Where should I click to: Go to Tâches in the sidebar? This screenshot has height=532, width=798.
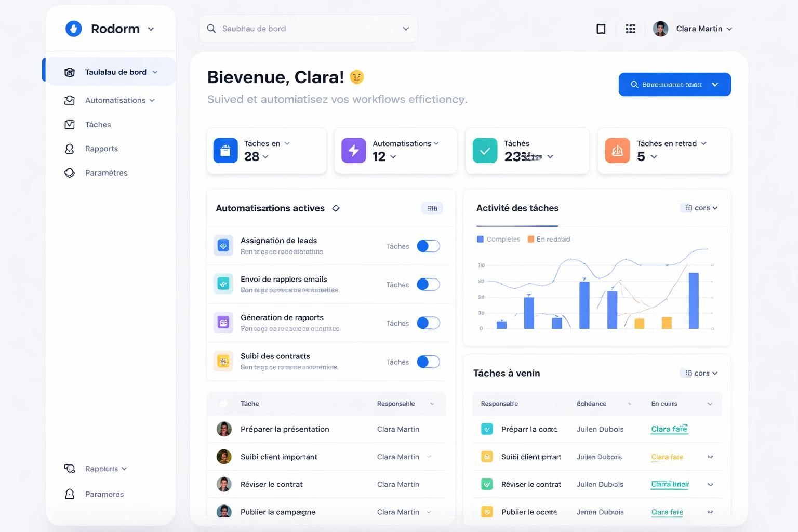coord(98,124)
